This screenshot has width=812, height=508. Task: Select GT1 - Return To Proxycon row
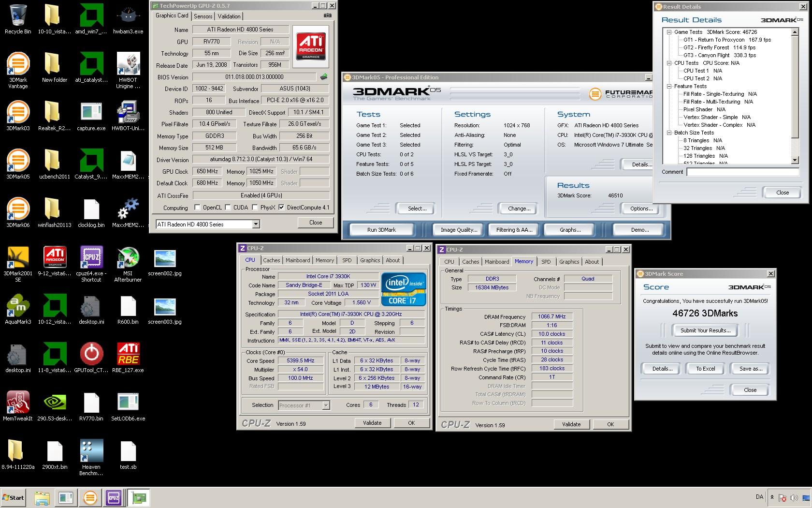727,40
